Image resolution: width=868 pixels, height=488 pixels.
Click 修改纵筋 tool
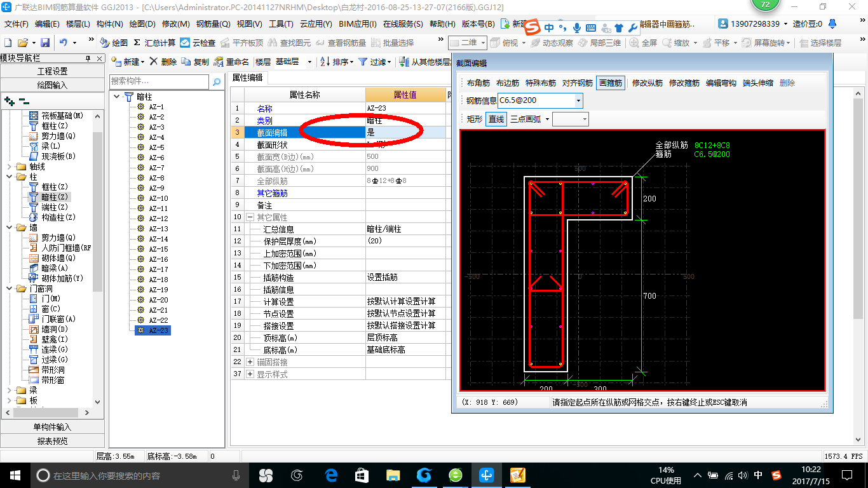648,83
